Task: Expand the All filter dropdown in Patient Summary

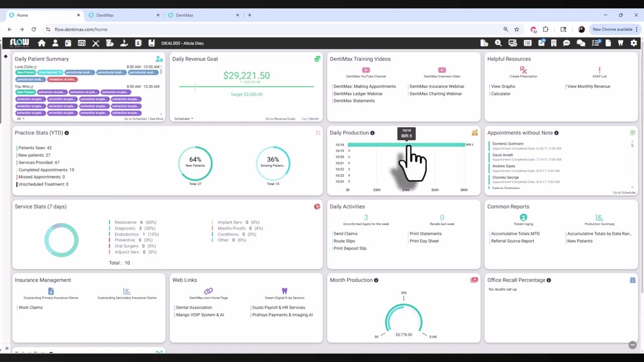Action: (x=20, y=119)
